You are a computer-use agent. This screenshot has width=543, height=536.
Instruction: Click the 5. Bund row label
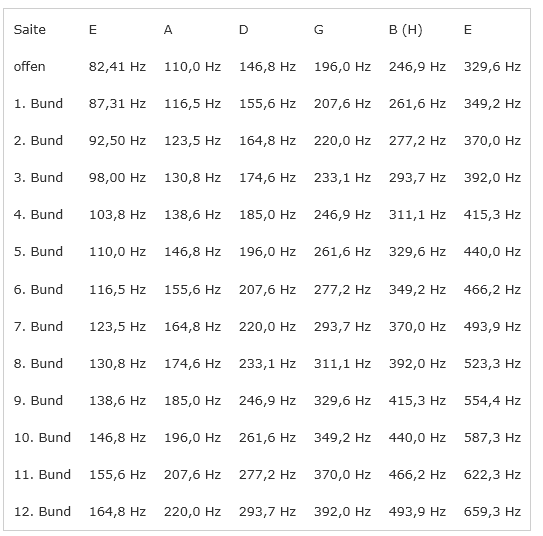pos(38,251)
